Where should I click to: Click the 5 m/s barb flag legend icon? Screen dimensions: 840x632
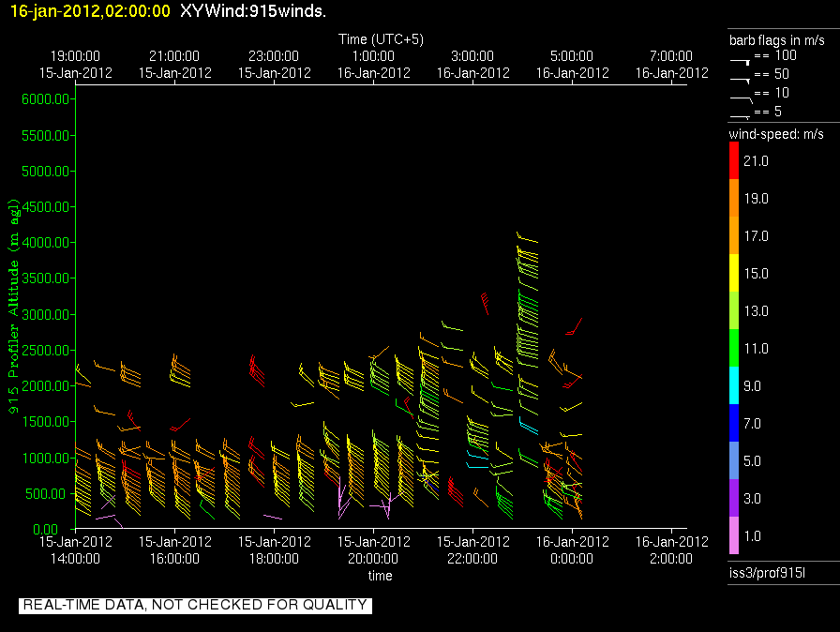(x=741, y=113)
